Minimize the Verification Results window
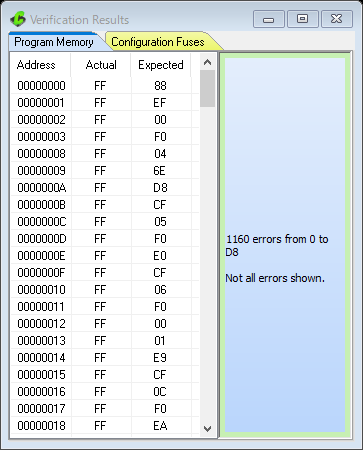This screenshot has height=450, width=363. (x=268, y=19)
